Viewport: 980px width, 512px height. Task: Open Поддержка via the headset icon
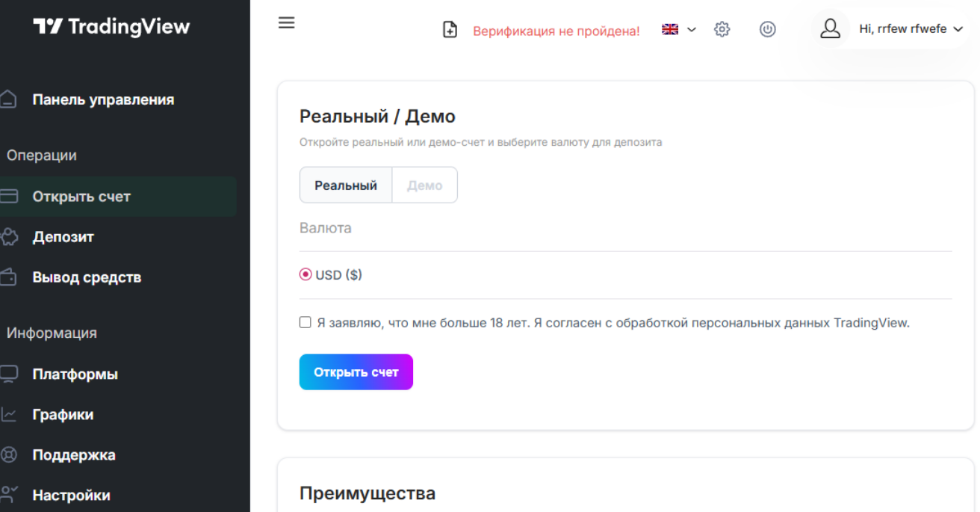click(x=10, y=454)
